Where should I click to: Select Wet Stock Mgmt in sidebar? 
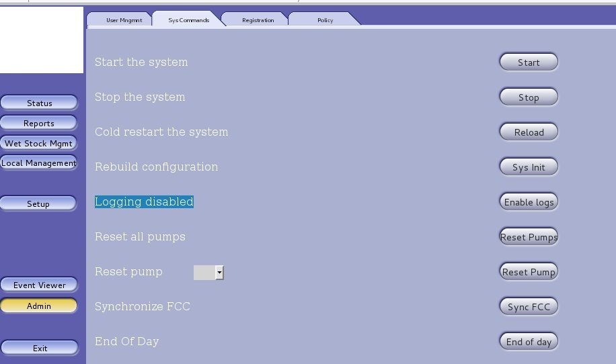(39, 144)
